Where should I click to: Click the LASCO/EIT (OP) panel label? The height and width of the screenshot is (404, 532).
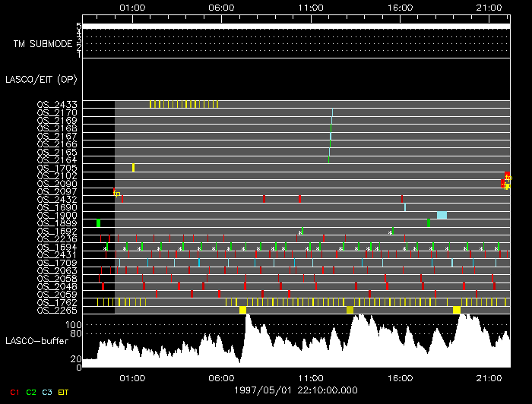(41, 80)
